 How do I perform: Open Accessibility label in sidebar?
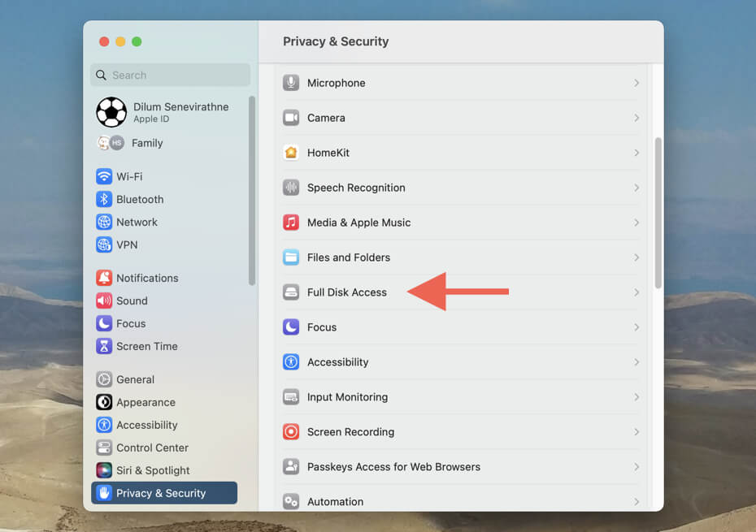pos(146,425)
